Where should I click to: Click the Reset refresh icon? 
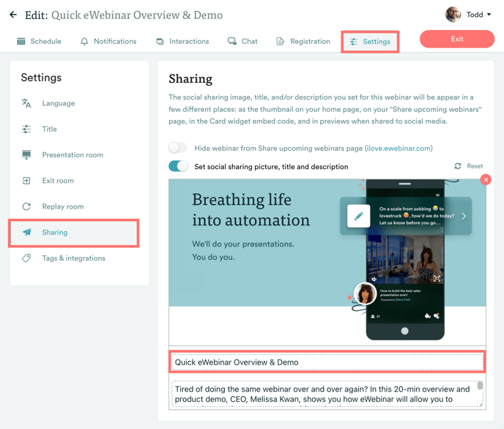tap(458, 166)
